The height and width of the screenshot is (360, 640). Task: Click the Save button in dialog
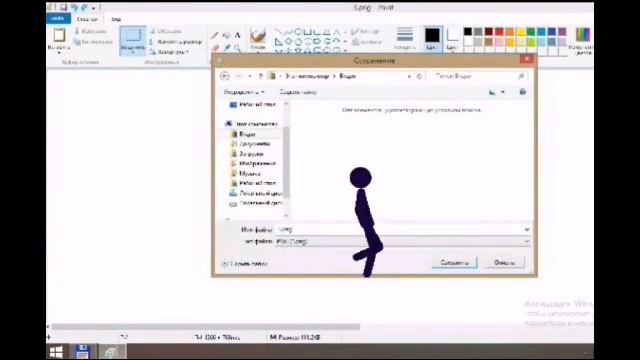[454, 263]
